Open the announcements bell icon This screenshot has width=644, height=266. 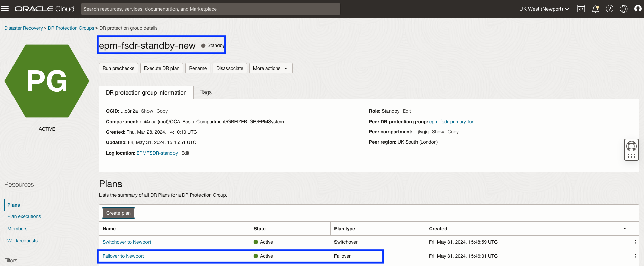tap(595, 9)
